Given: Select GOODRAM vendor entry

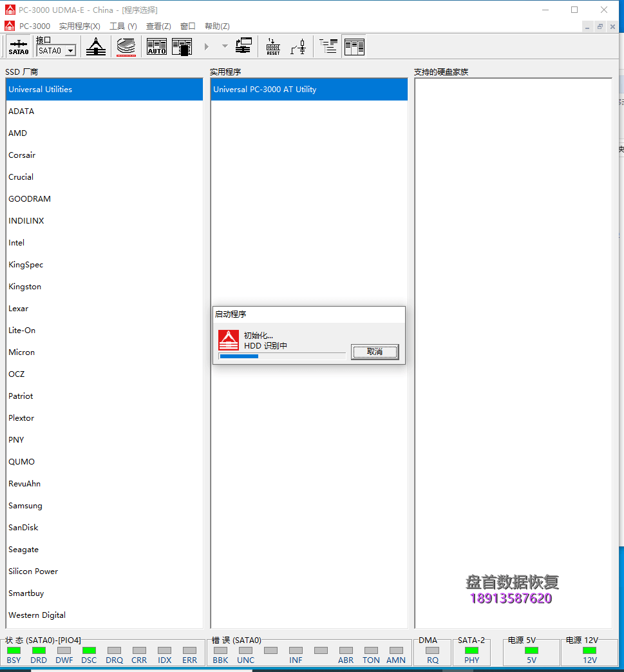Looking at the screenshot, I should pyautogui.click(x=104, y=199).
